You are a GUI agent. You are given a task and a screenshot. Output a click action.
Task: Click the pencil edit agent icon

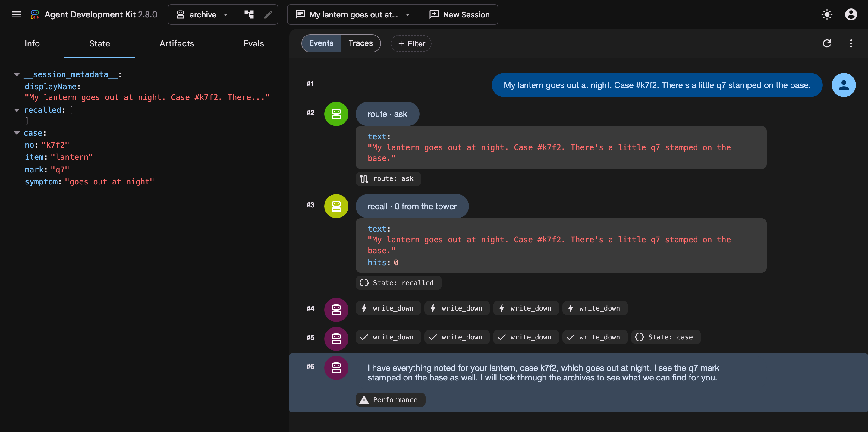268,14
